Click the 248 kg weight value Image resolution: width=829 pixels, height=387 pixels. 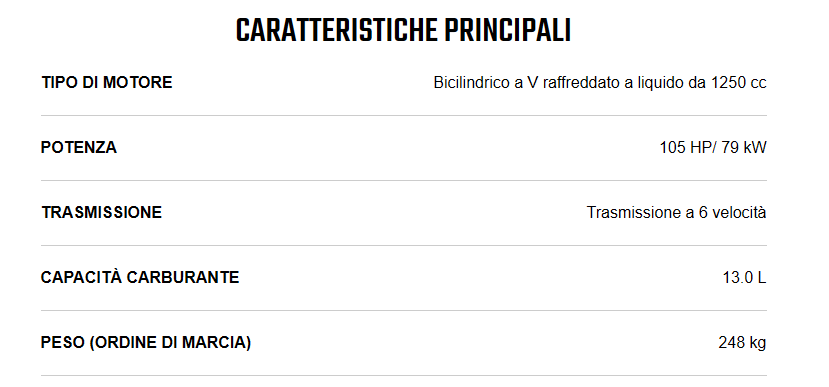(742, 343)
